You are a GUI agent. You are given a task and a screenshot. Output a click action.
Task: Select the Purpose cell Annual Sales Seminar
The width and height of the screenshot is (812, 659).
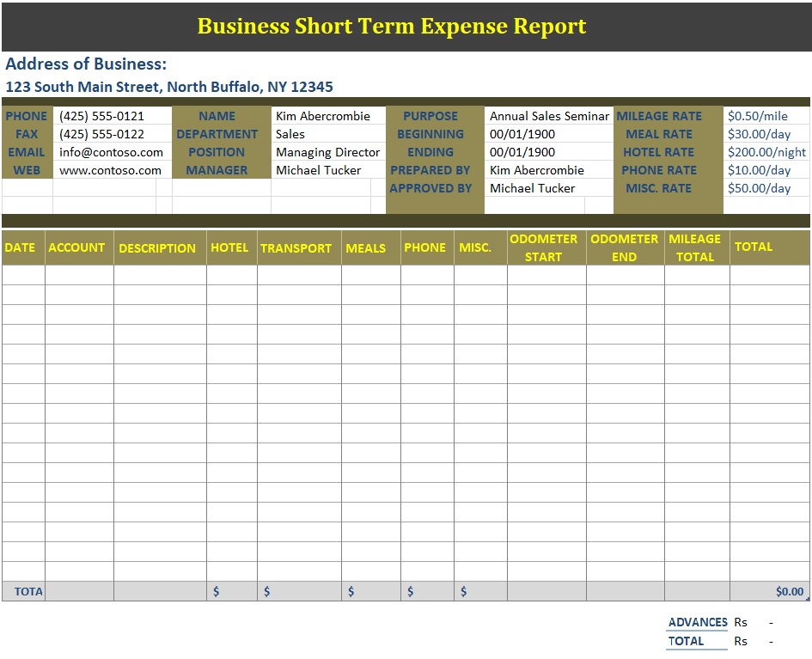548,116
